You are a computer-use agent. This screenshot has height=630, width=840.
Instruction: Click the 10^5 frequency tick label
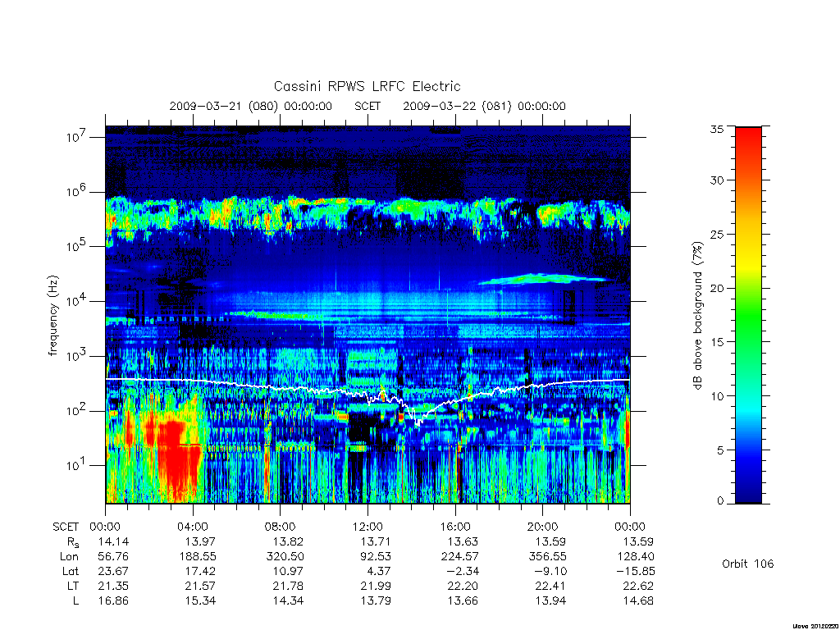pos(77,246)
